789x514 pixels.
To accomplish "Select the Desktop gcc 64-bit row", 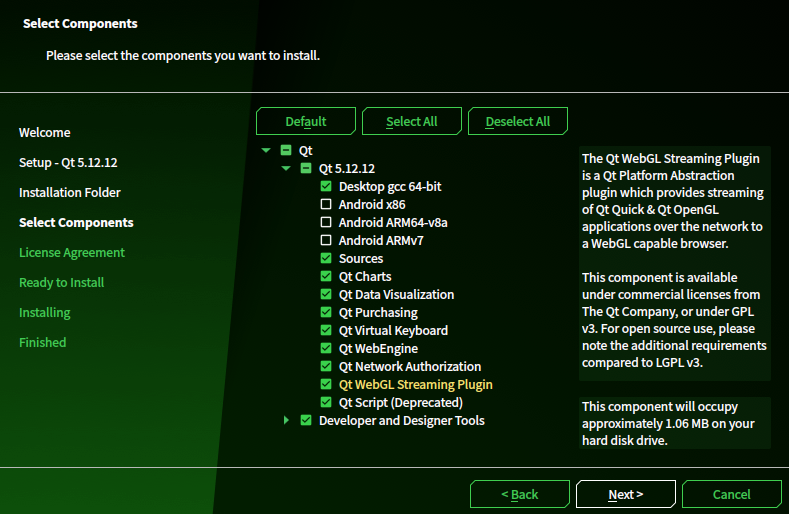I will [x=390, y=187].
